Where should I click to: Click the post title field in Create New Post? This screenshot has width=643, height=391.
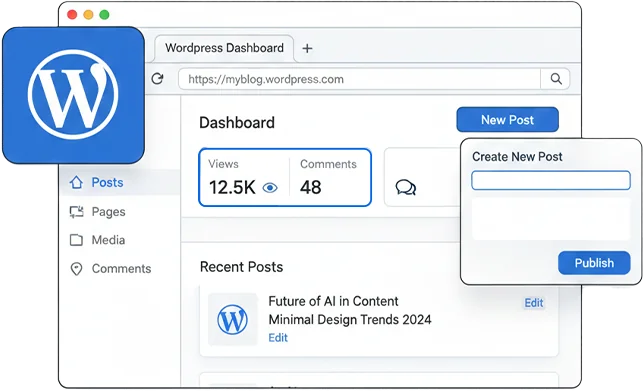click(x=551, y=181)
